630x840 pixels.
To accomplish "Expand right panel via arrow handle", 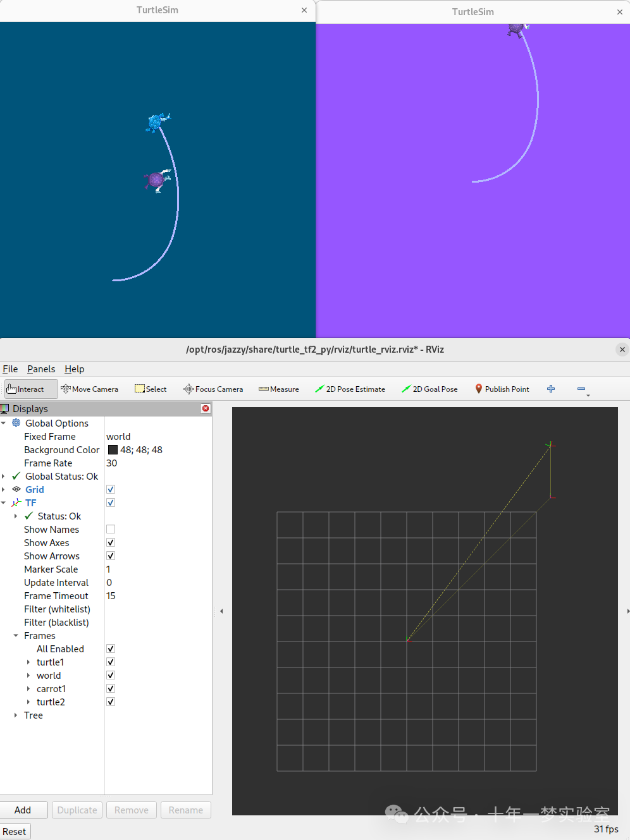I will point(627,611).
